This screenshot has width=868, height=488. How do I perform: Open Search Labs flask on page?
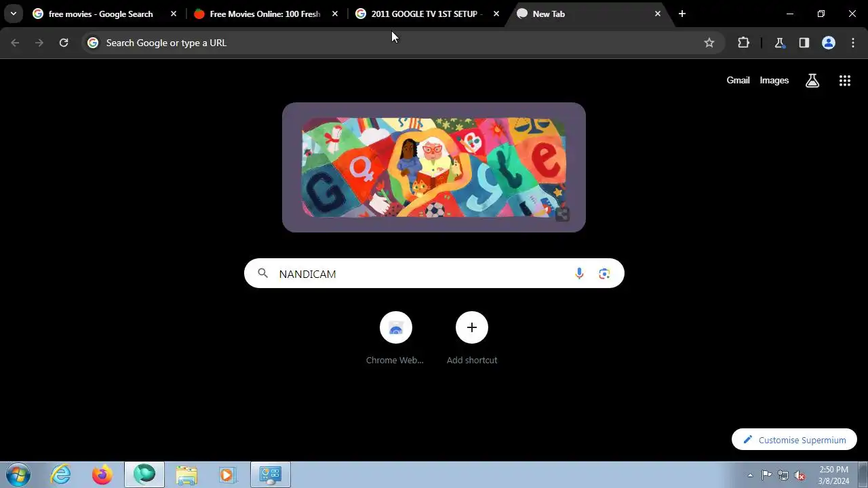[x=812, y=81]
